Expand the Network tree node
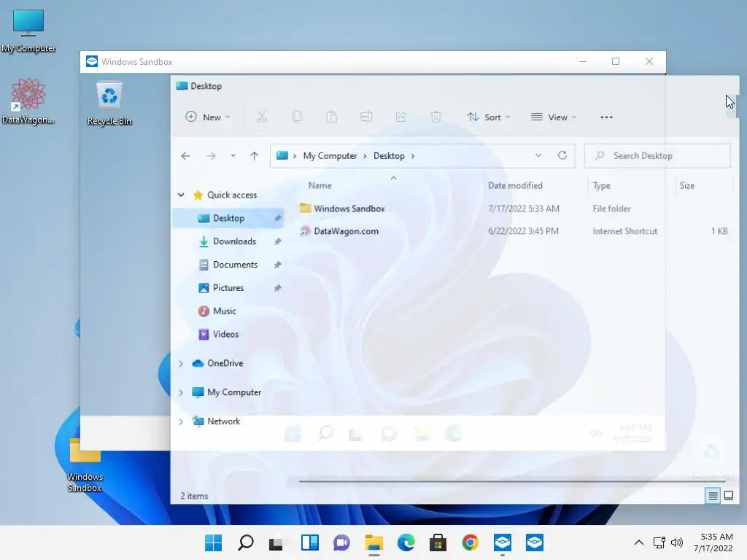The width and height of the screenshot is (747, 560). tap(181, 421)
